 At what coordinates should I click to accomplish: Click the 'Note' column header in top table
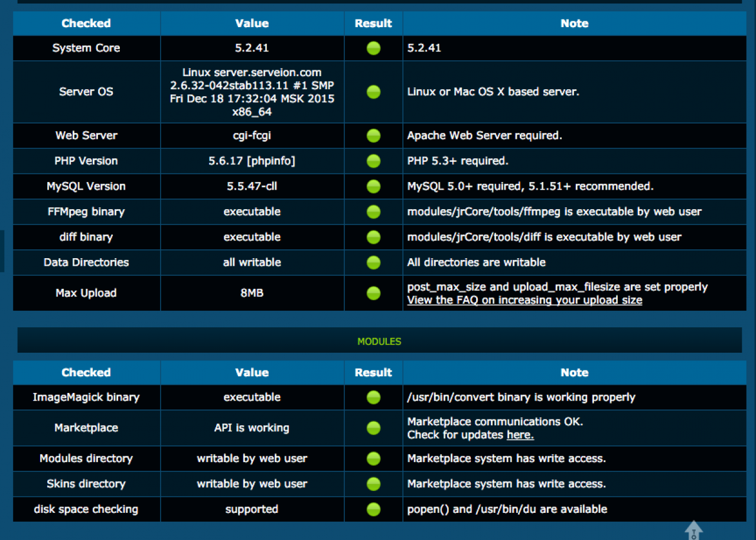574,23
